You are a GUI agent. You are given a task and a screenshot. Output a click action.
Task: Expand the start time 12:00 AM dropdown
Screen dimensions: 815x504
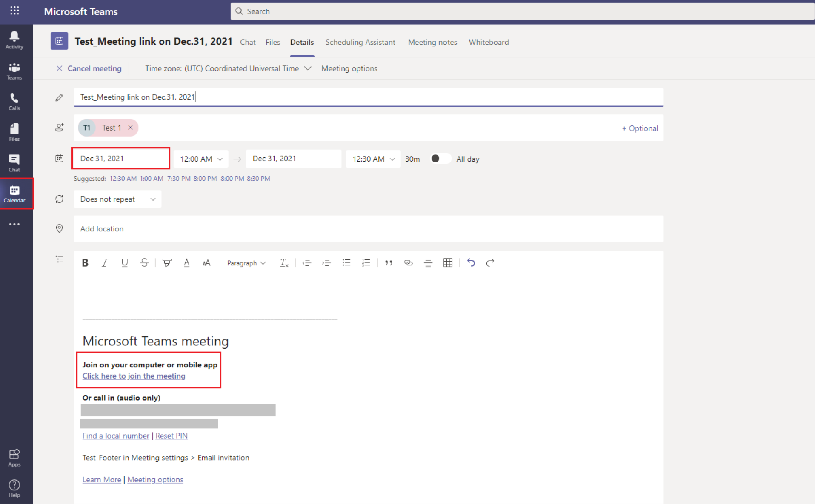201,159
